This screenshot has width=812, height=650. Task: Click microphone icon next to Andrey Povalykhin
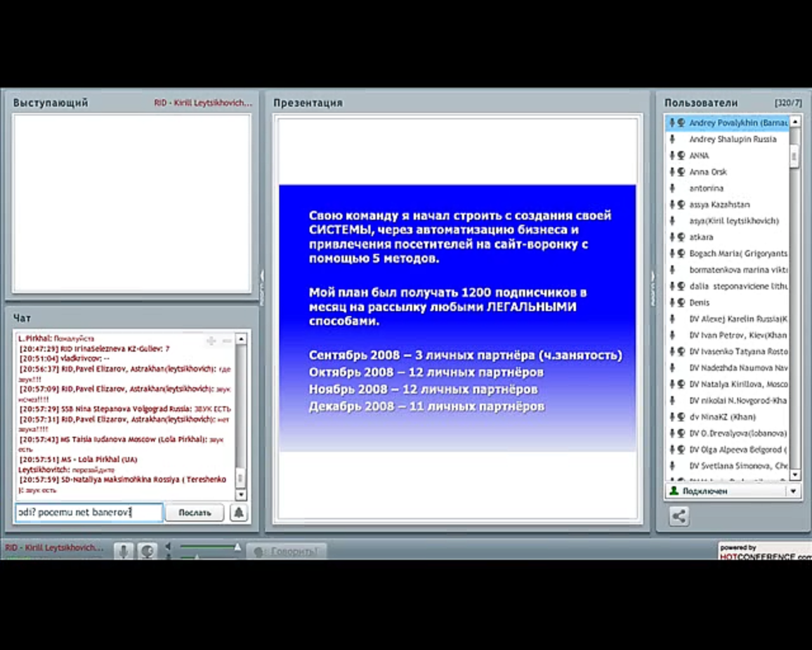coord(672,123)
